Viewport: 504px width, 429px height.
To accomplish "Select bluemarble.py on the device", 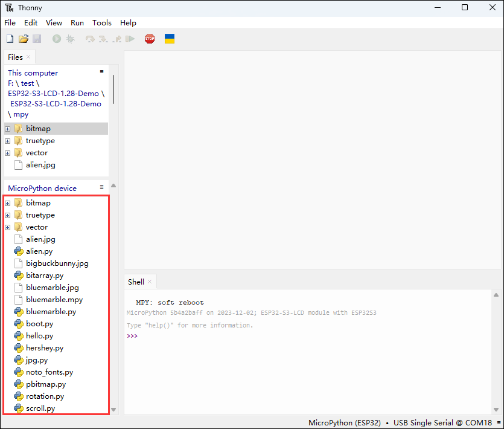I will (51, 312).
